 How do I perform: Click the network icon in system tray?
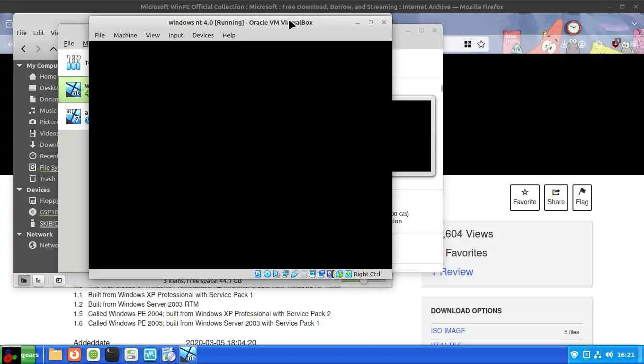[x=598, y=355]
